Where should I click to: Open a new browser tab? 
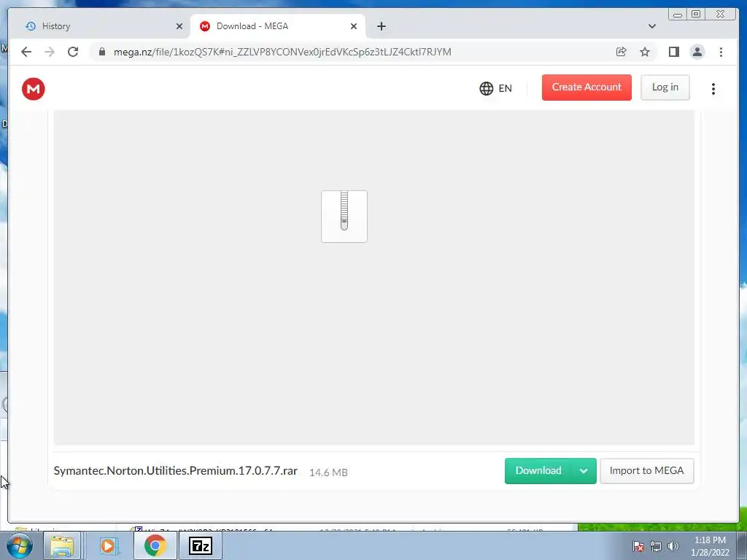click(x=381, y=26)
